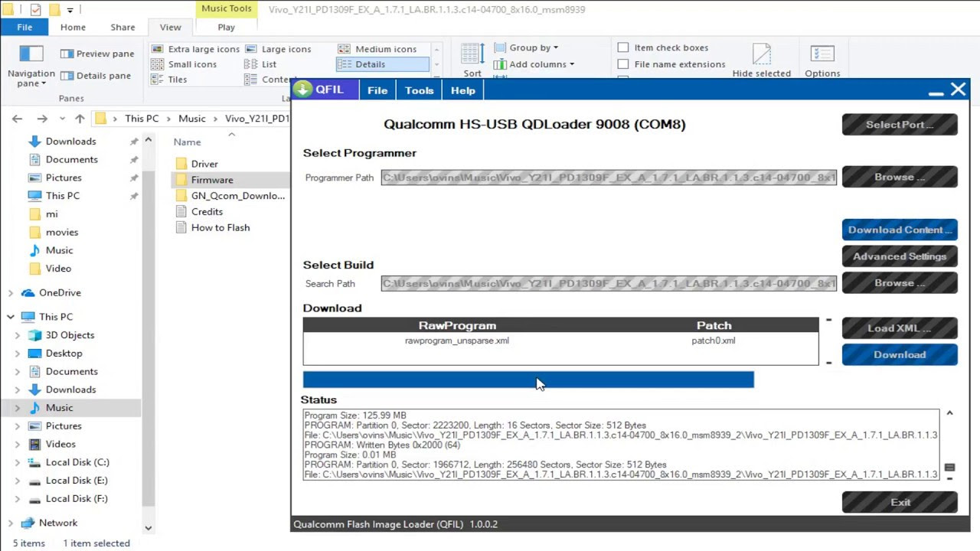Open Advanced Settings
Screen dimensions: 980x551
[900, 256]
